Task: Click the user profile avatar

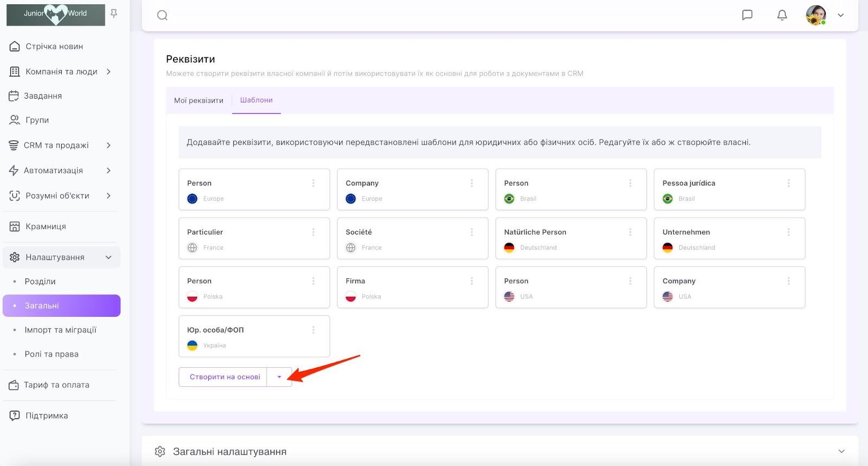Action: point(815,15)
